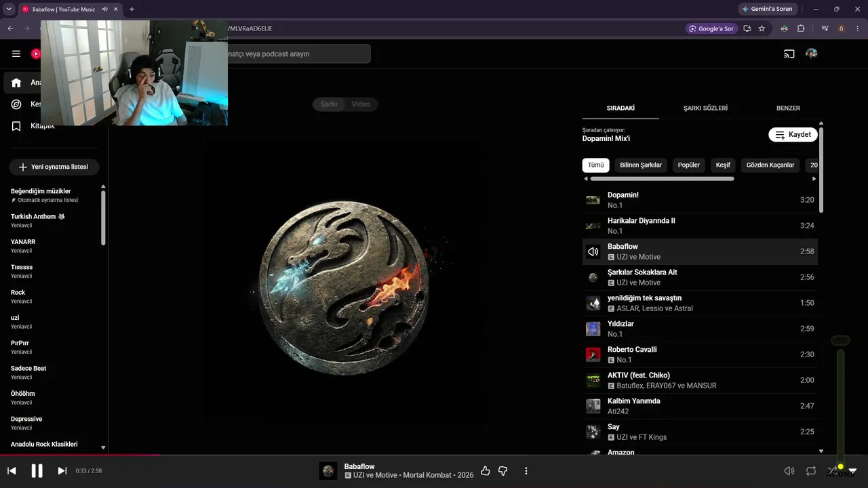This screenshot has height=488, width=868.
Task: Click the home icon in the sidebar
Action: click(16, 83)
